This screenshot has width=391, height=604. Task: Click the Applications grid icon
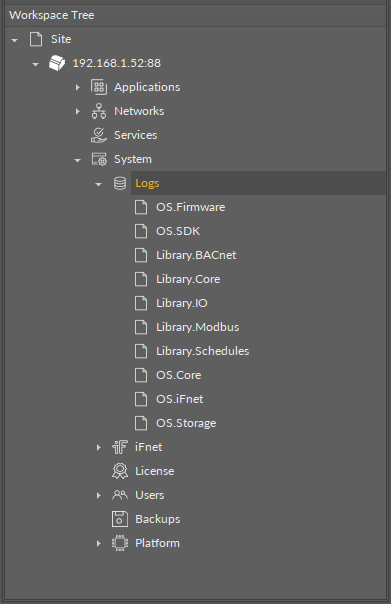pyautogui.click(x=99, y=87)
